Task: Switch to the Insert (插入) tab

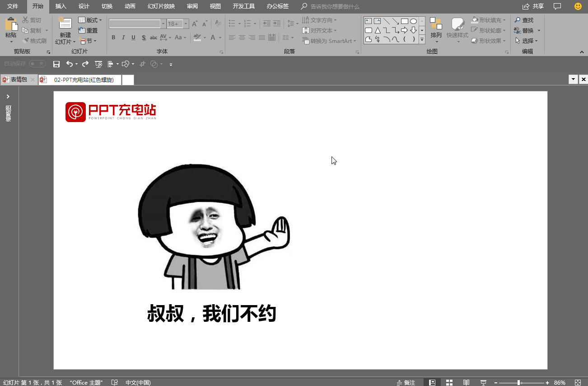Action: pos(61,6)
